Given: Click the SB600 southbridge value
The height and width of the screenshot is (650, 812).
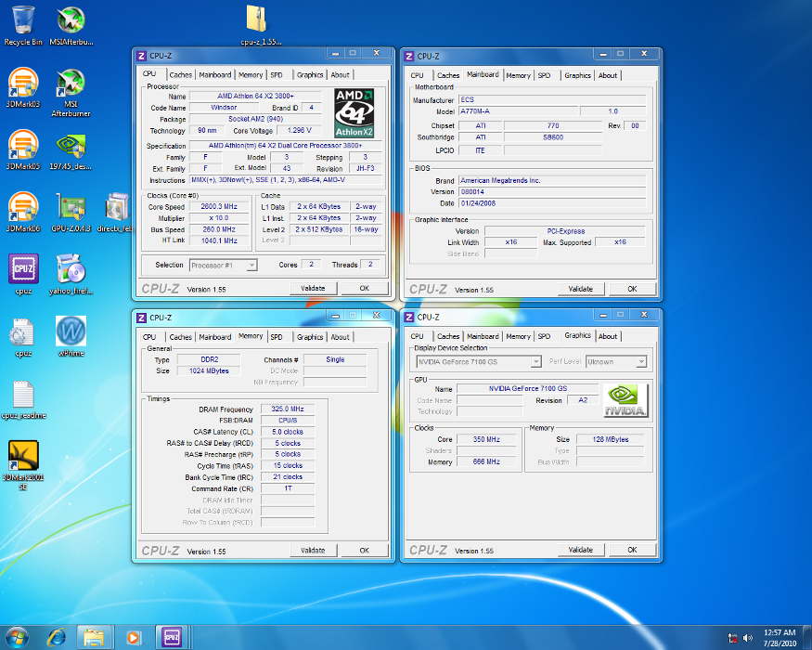Looking at the screenshot, I should click(x=553, y=137).
